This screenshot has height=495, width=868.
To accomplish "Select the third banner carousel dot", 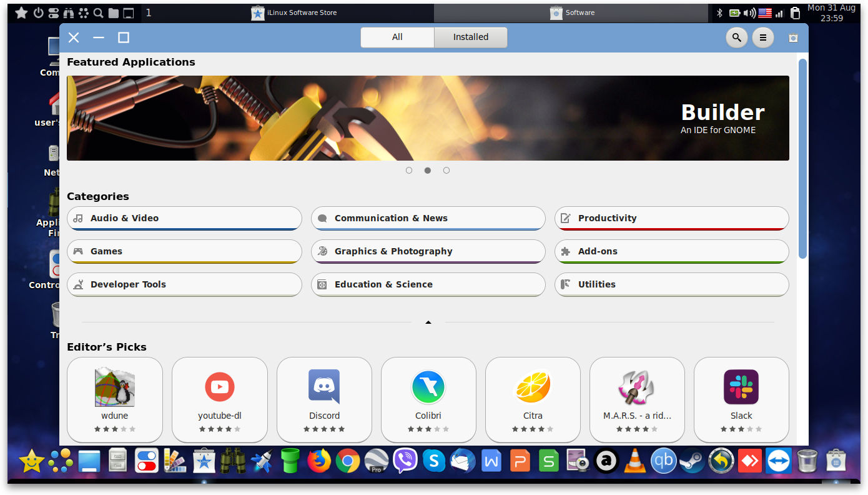I will click(x=446, y=170).
